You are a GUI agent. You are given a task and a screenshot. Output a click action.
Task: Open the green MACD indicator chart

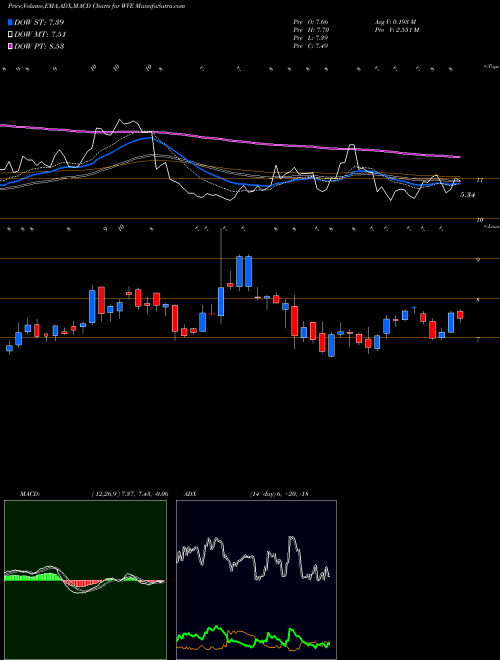pos(85,580)
